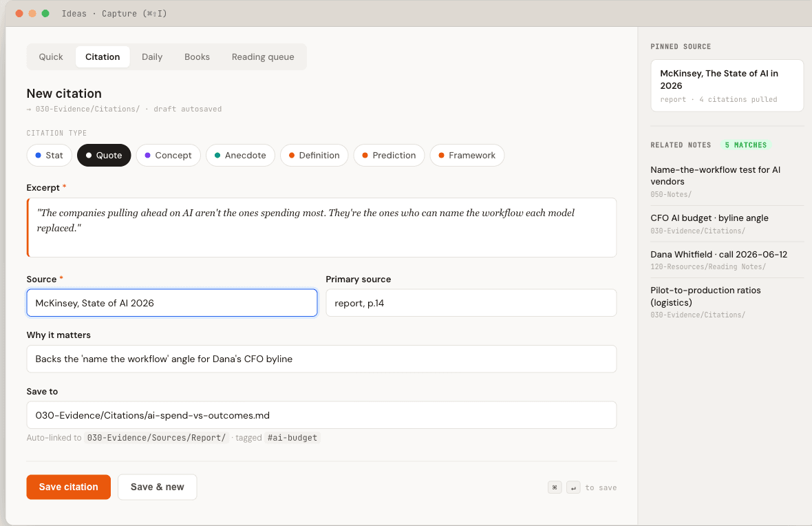Click the Save to path field
This screenshot has height=526, width=812.
click(321, 415)
